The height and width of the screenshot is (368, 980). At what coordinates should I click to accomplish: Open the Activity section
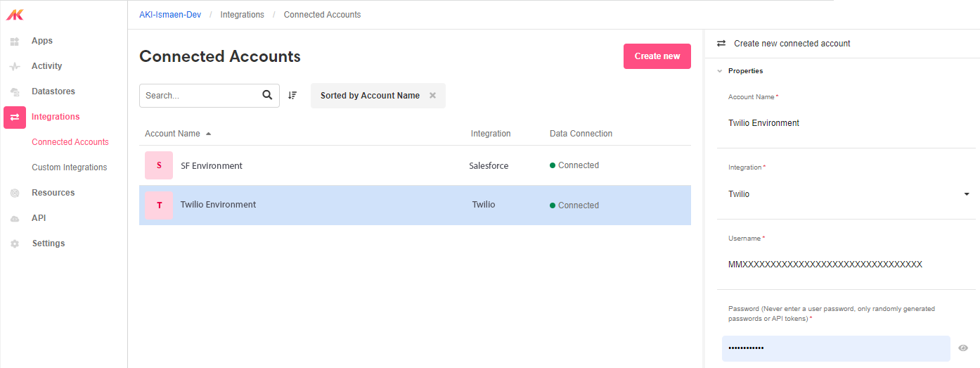click(x=46, y=66)
